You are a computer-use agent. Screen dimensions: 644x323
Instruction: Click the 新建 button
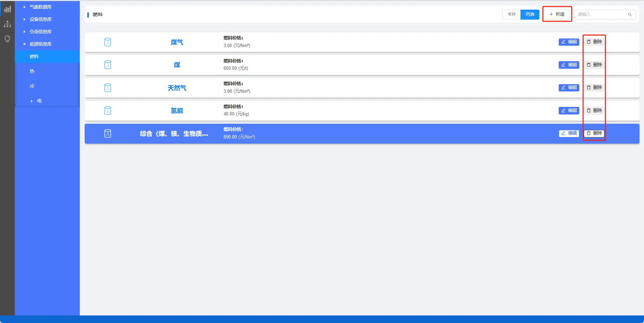coord(557,14)
